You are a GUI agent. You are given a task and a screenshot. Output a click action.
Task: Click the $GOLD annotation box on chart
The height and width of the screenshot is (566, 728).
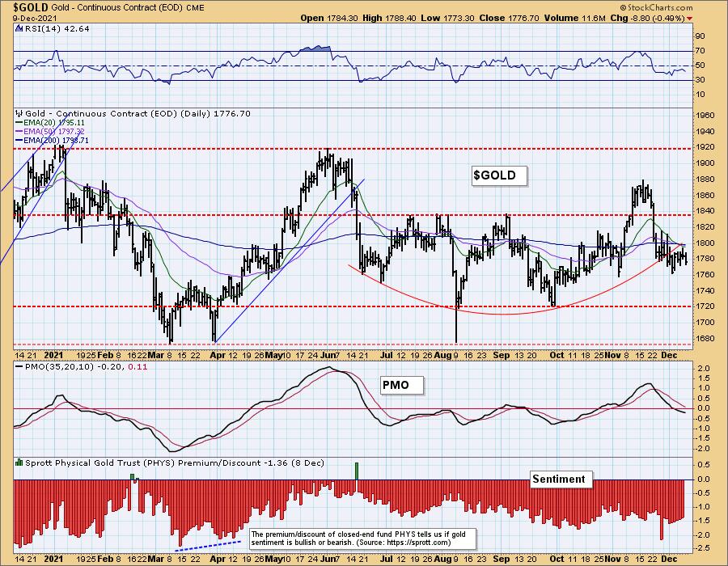[500, 175]
